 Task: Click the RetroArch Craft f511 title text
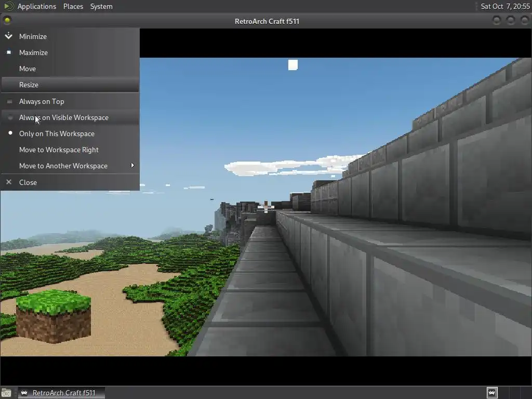tap(267, 21)
